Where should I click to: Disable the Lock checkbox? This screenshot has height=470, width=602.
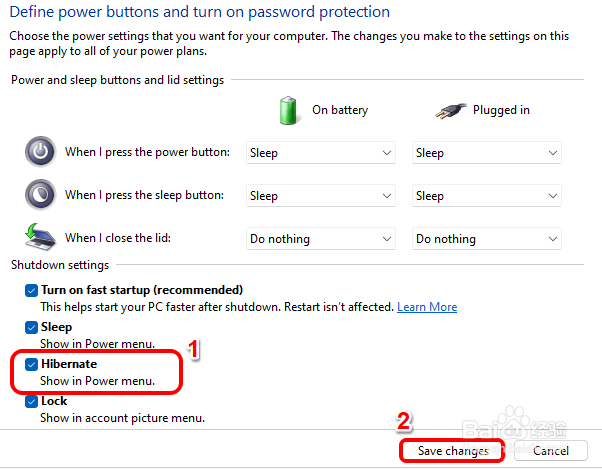coord(31,401)
